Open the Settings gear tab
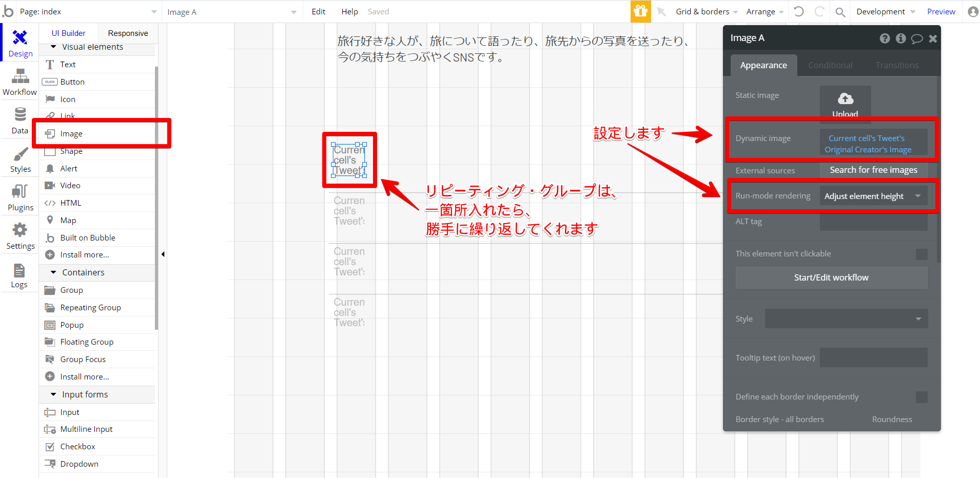Image resolution: width=980 pixels, height=478 pixels. pyautogui.click(x=20, y=230)
